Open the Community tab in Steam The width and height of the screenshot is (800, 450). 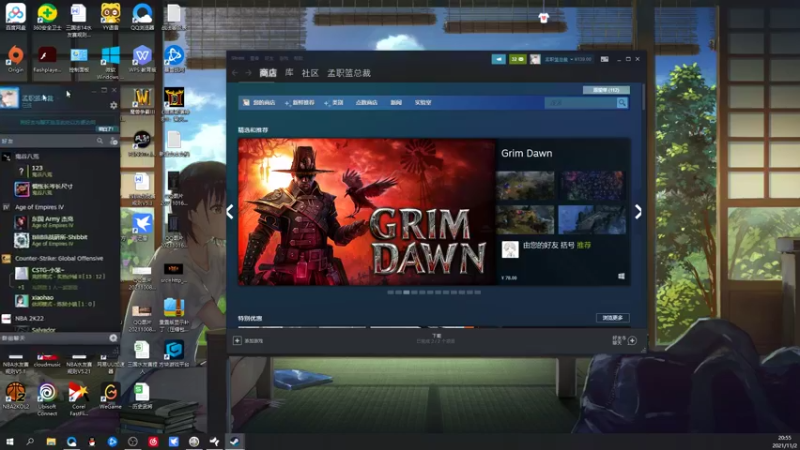pos(310,73)
